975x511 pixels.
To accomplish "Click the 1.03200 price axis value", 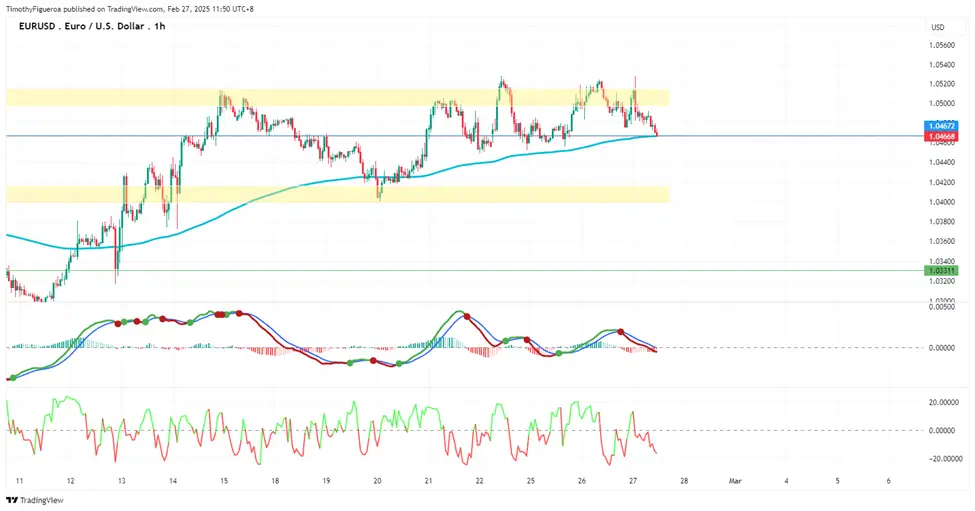I will [x=942, y=281].
